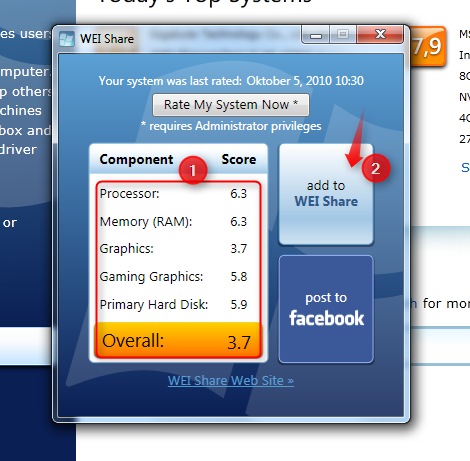
Task: Click the orange 7,9 score badge behind the window
Action: pyautogui.click(x=428, y=46)
